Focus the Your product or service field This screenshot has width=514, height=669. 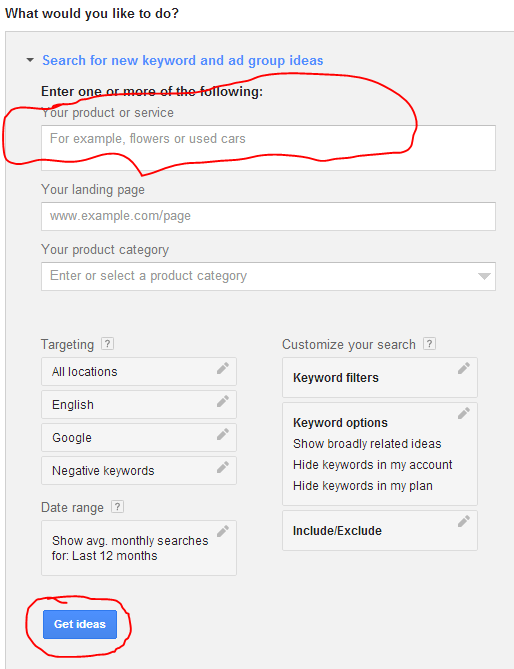point(268,148)
